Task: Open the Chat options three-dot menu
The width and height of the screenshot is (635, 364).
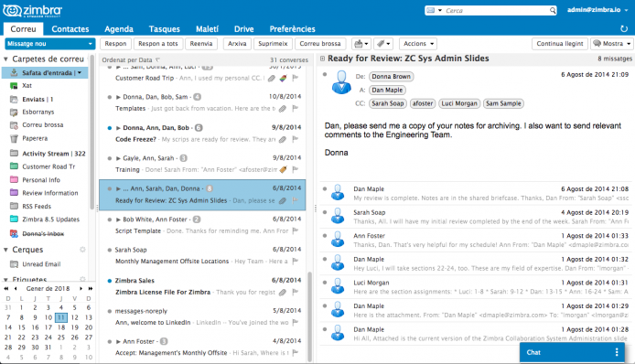Action: pyautogui.click(x=617, y=352)
